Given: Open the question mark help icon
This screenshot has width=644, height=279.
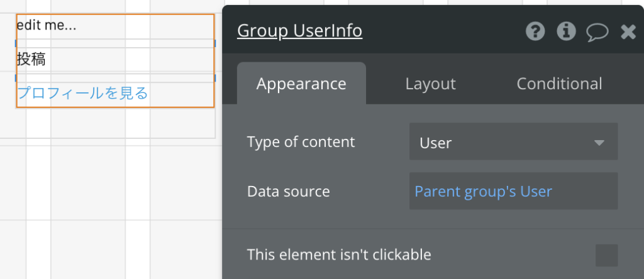Looking at the screenshot, I should 535,31.
